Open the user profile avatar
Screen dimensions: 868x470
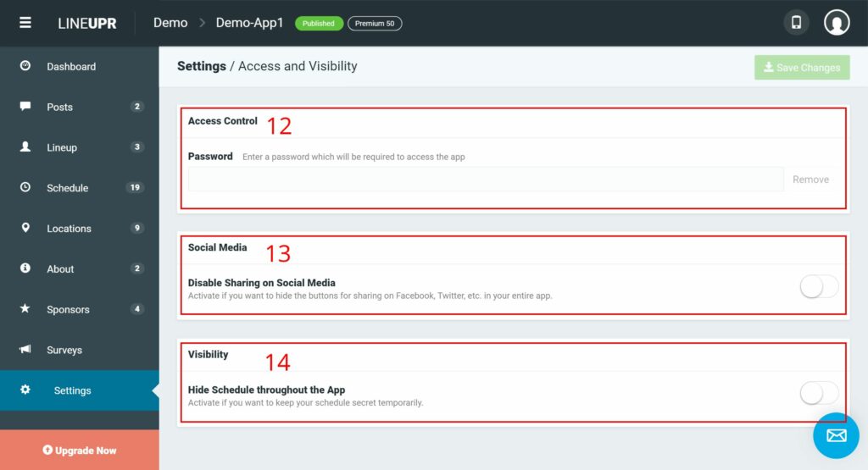[x=837, y=23]
